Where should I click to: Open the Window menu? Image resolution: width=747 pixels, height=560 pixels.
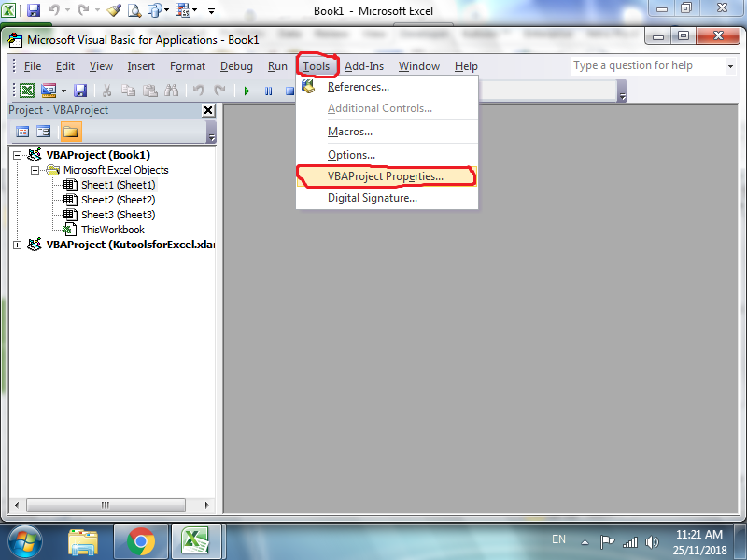pyautogui.click(x=419, y=66)
